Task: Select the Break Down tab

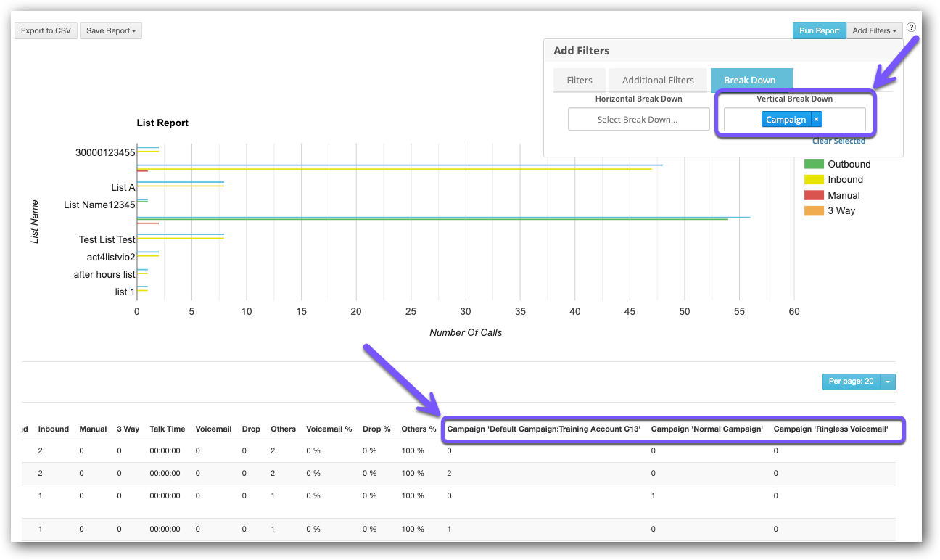Action: point(750,81)
